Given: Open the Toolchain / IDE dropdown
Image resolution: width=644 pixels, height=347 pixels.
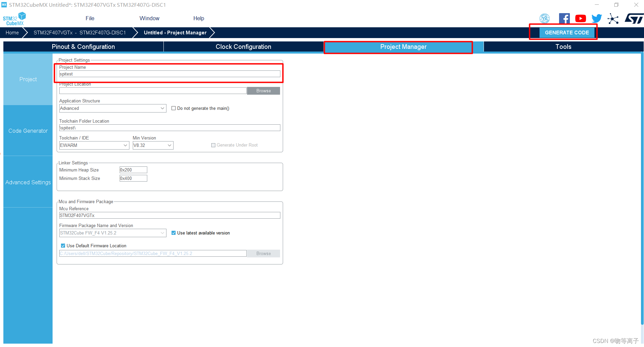Looking at the screenshot, I should 94,145.
